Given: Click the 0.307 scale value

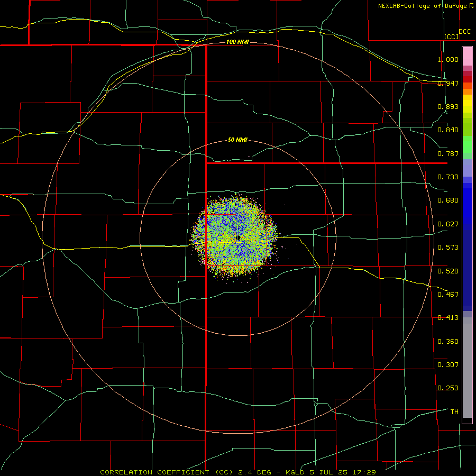Looking at the screenshot, I should [x=448, y=365].
